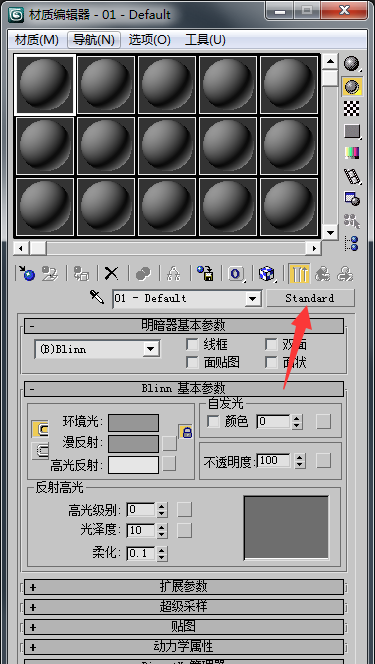Click Go Forward to Sibling icon
Image resolution: width=375 pixels, height=664 pixels.
[345, 274]
